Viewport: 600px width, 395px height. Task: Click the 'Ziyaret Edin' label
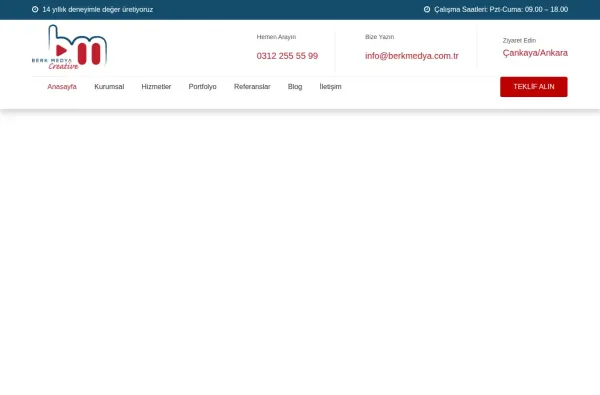pyautogui.click(x=519, y=41)
